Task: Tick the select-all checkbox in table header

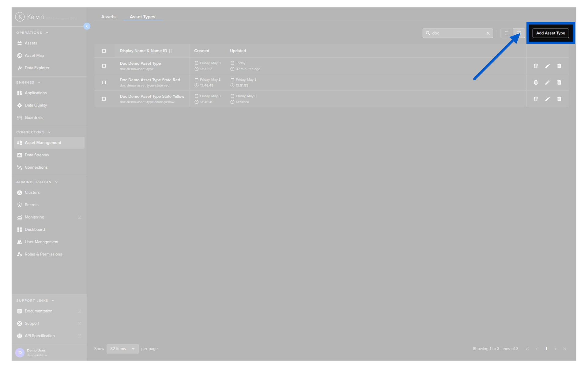Action: [x=104, y=51]
